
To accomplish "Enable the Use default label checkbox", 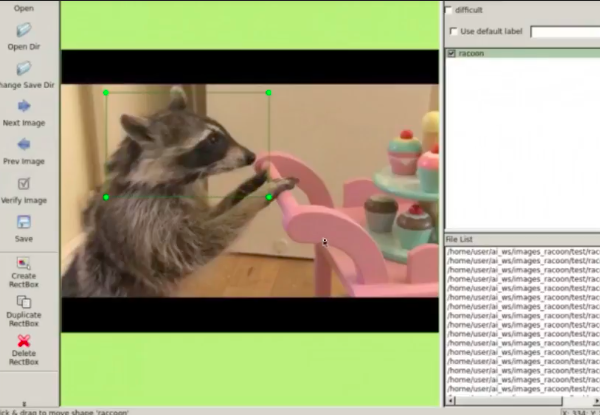I will coord(453,31).
